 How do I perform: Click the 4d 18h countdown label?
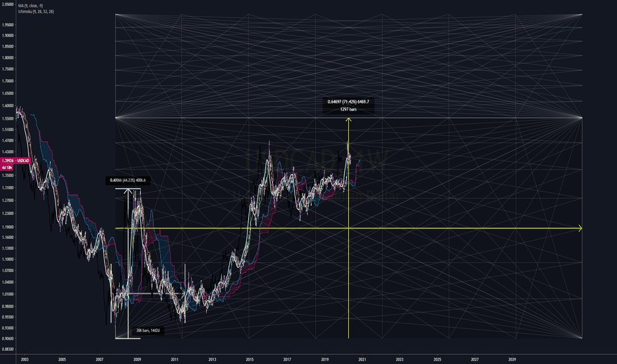pyautogui.click(x=7, y=167)
